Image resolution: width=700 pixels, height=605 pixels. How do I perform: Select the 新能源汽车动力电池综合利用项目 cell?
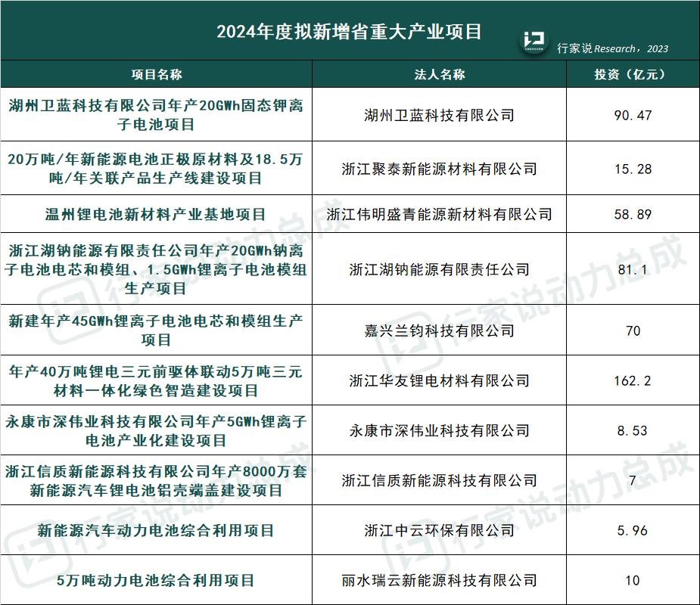tap(156, 530)
